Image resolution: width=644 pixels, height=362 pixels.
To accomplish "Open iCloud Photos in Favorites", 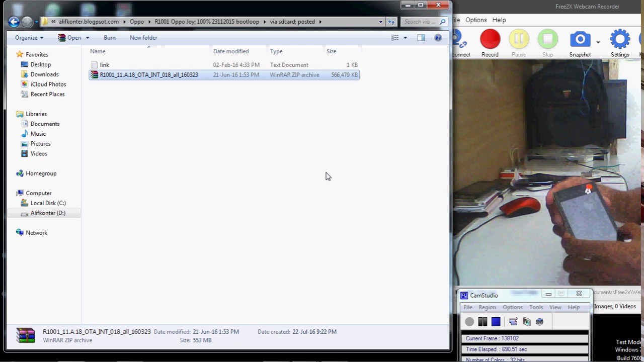I will [x=48, y=84].
